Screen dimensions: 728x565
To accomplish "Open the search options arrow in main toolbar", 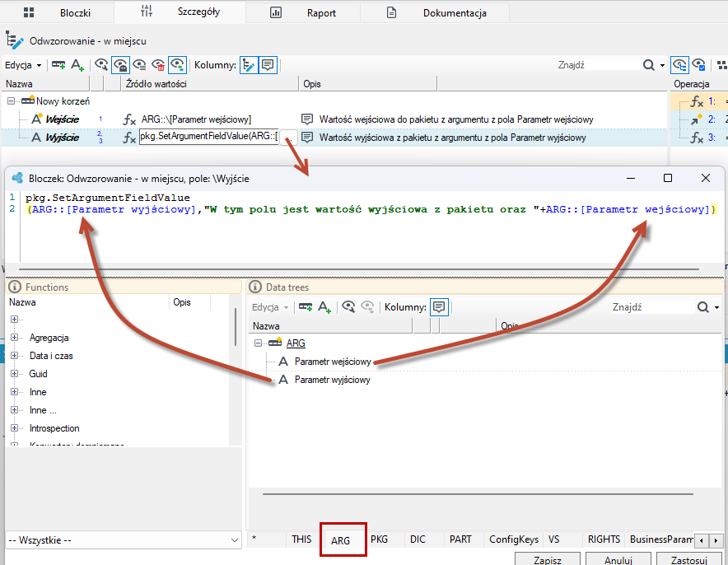I will pyautogui.click(x=663, y=65).
